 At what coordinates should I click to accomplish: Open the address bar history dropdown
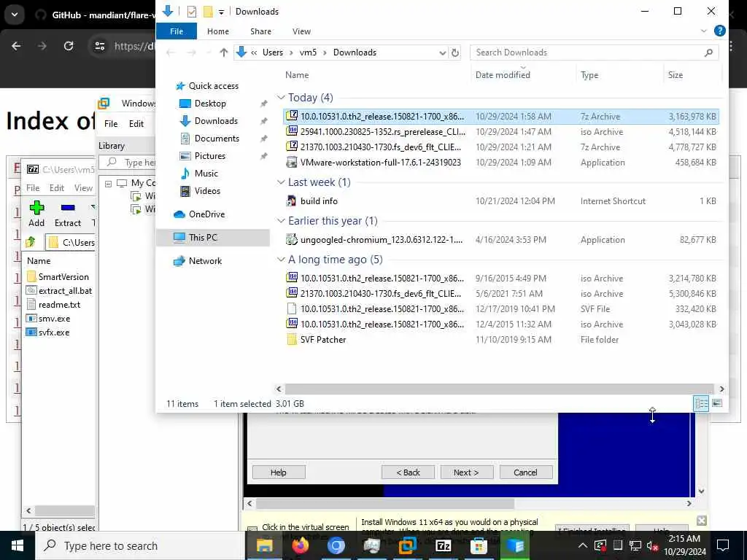[x=443, y=52]
